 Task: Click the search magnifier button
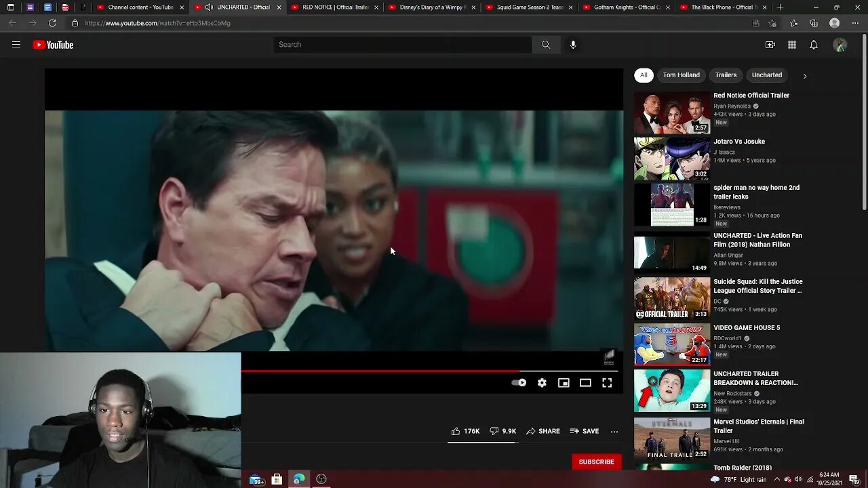(x=546, y=45)
